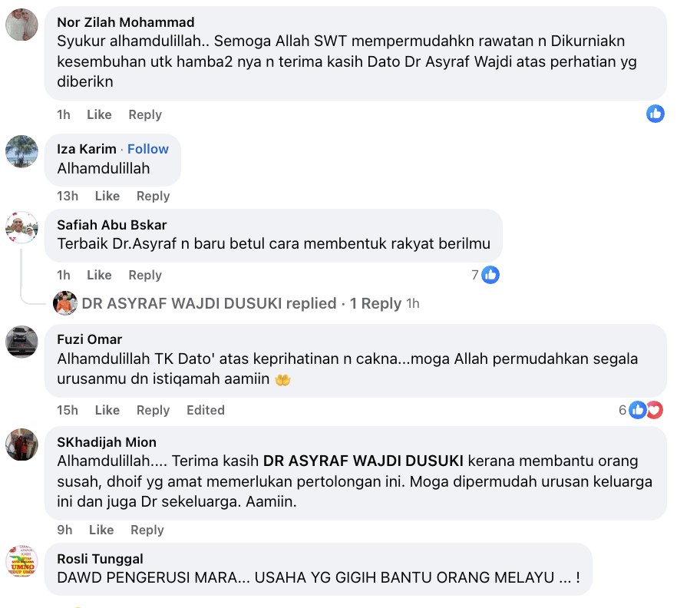Image resolution: width=700 pixels, height=608 pixels.
Task: Open SKhadijah Mion's profile picture
Action: point(21,444)
